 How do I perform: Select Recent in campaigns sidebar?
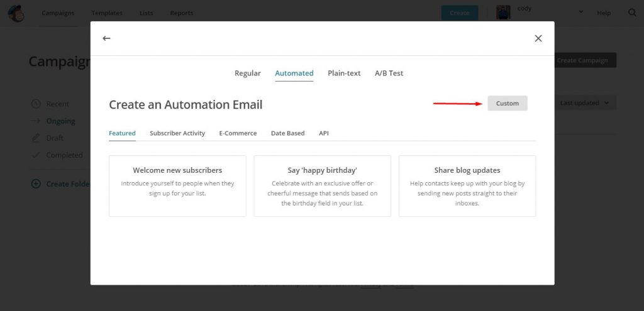57,104
